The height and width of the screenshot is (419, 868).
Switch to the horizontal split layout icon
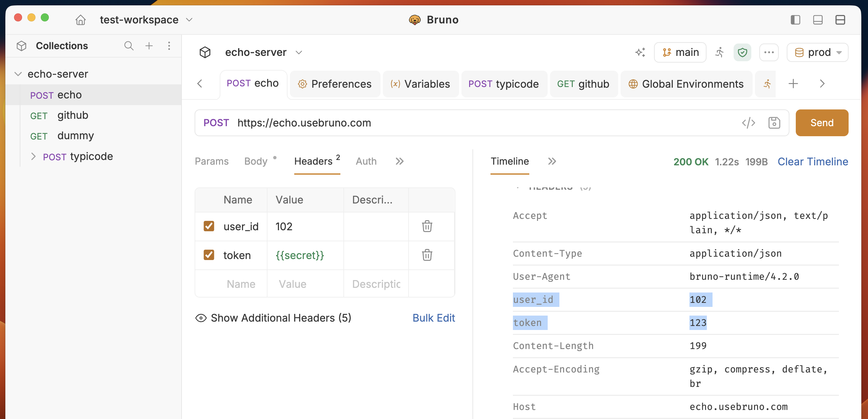click(840, 20)
